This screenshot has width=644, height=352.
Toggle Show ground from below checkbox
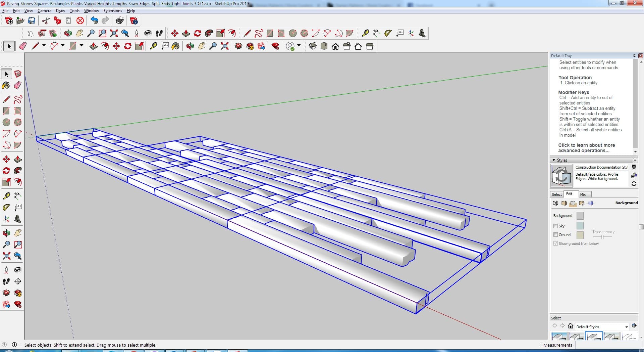point(555,244)
